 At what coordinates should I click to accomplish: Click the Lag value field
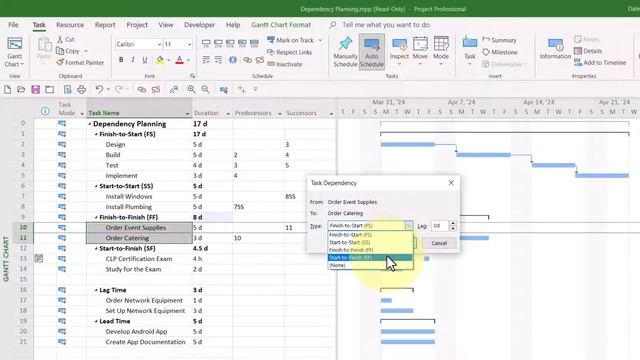point(440,226)
